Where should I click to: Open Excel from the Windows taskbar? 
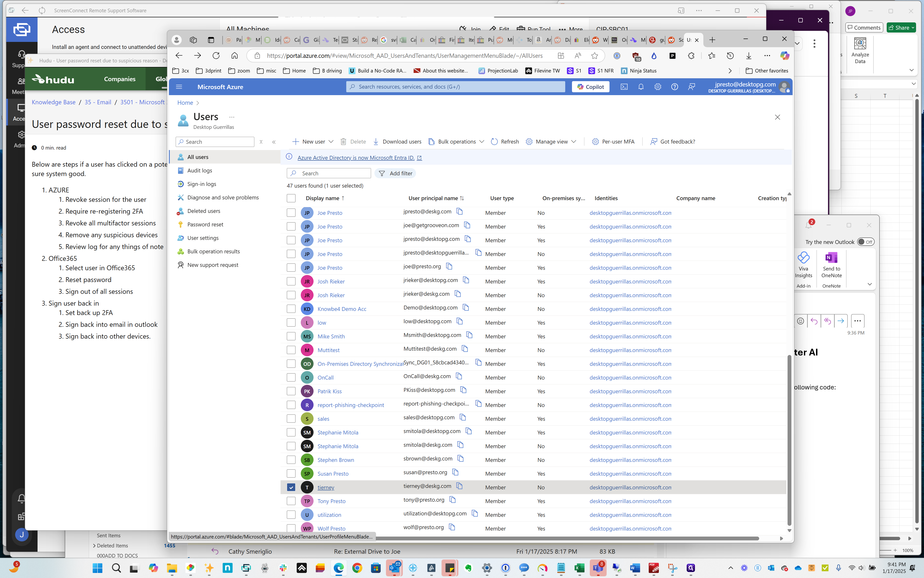click(579, 568)
